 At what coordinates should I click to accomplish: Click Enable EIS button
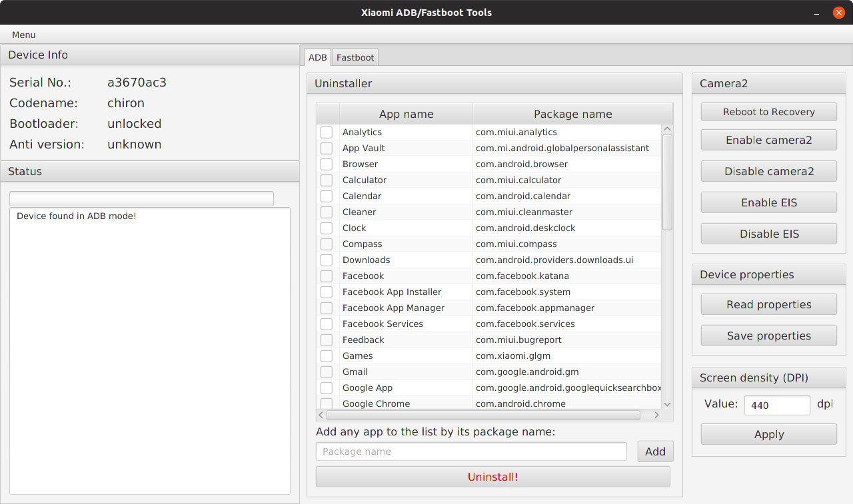(768, 202)
